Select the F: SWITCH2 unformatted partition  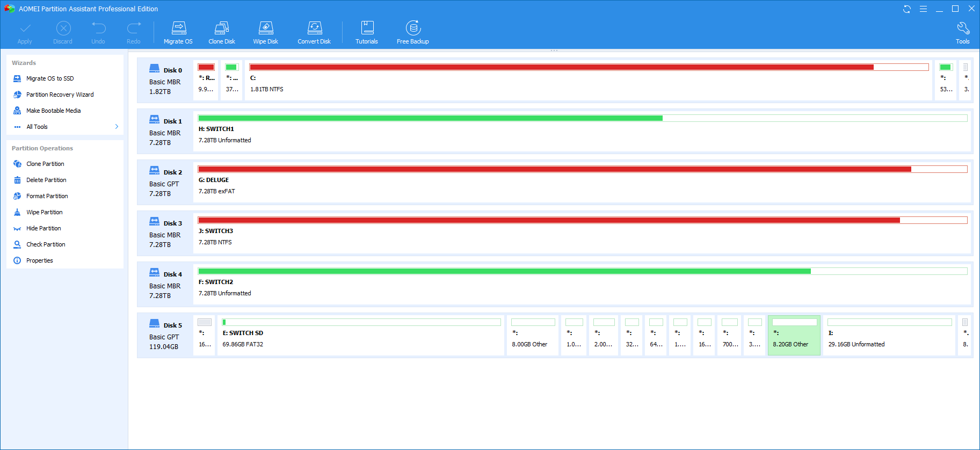click(x=583, y=284)
